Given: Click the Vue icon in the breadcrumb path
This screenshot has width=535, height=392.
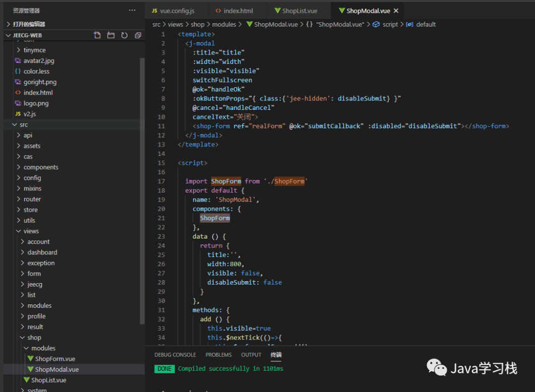Looking at the screenshot, I should (249, 24).
